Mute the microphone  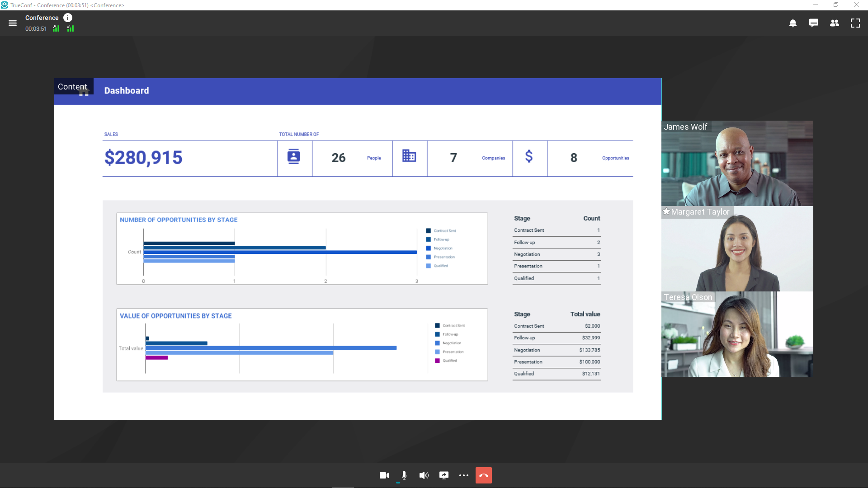coord(404,475)
